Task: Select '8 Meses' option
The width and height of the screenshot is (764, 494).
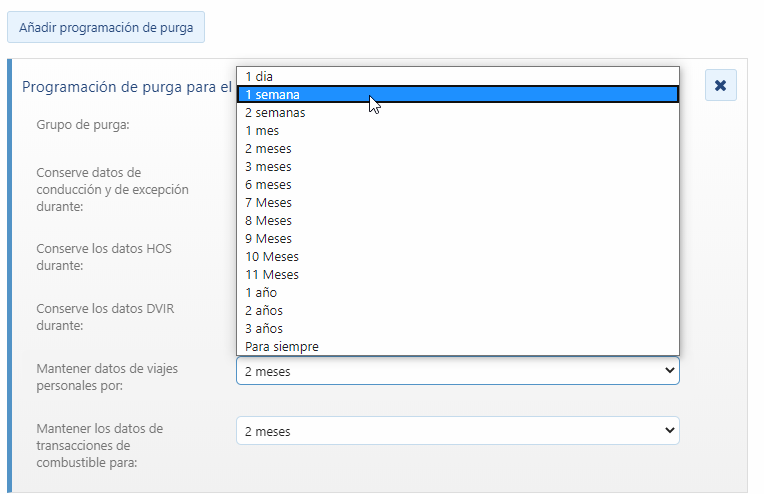Action: [458, 221]
